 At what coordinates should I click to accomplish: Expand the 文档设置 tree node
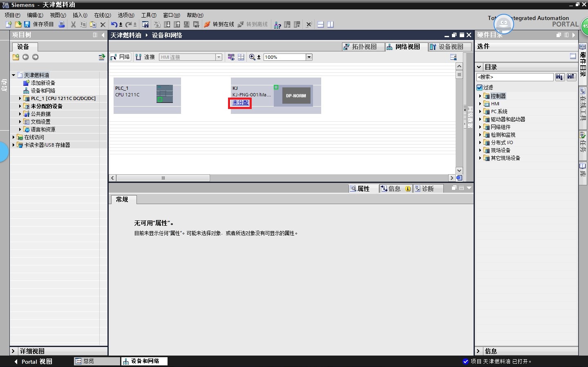20,122
